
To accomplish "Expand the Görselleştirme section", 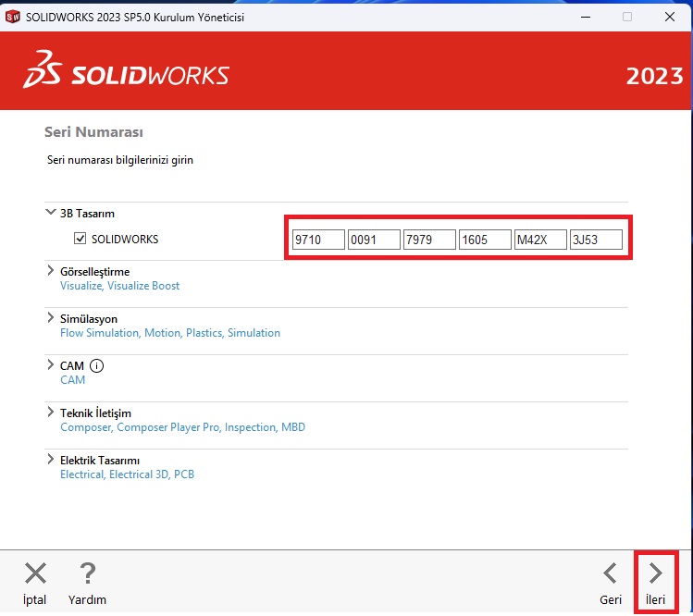I will [x=50, y=271].
